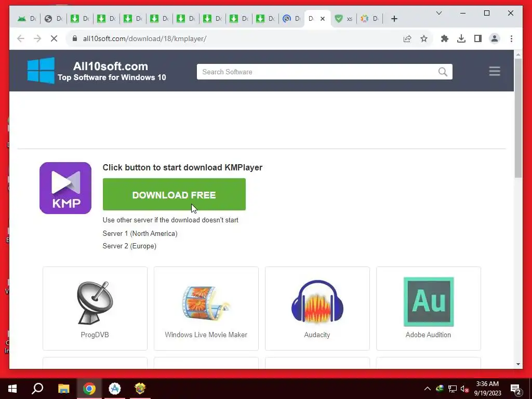Image resolution: width=532 pixels, height=399 pixels.
Task: Toggle the Chrome side panel
Action: click(478, 38)
